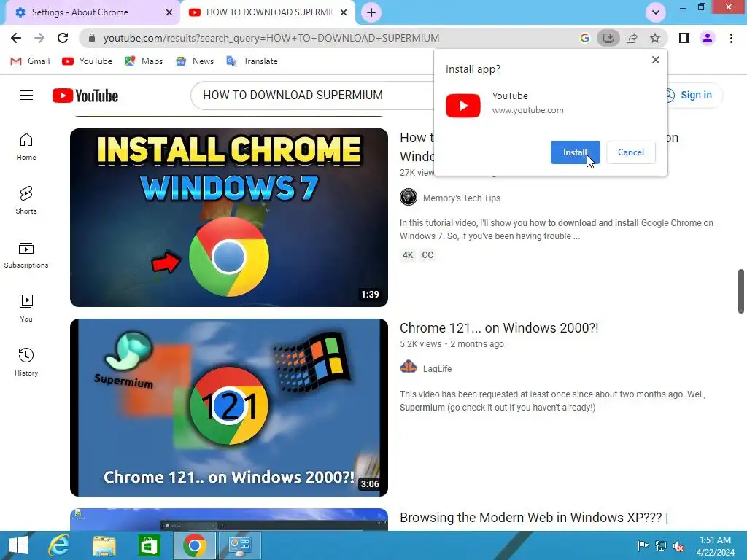Open Gmail bookmark
The width and height of the screenshot is (747, 560).
[x=30, y=61]
